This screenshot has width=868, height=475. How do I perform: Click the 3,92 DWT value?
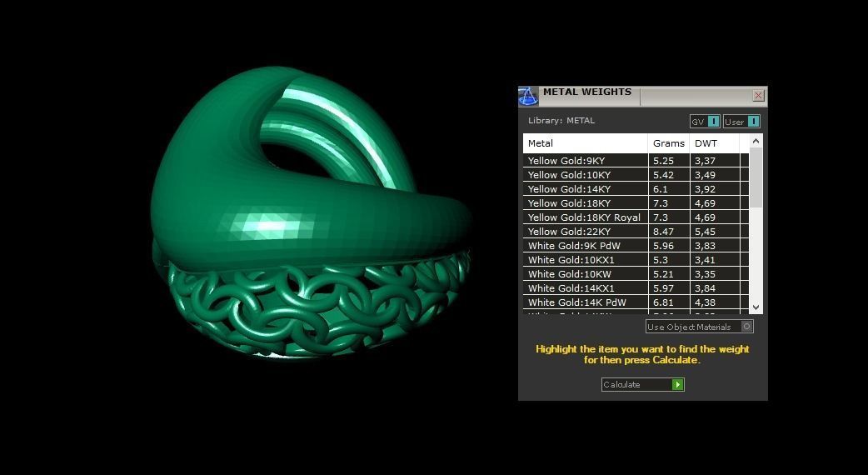point(706,189)
